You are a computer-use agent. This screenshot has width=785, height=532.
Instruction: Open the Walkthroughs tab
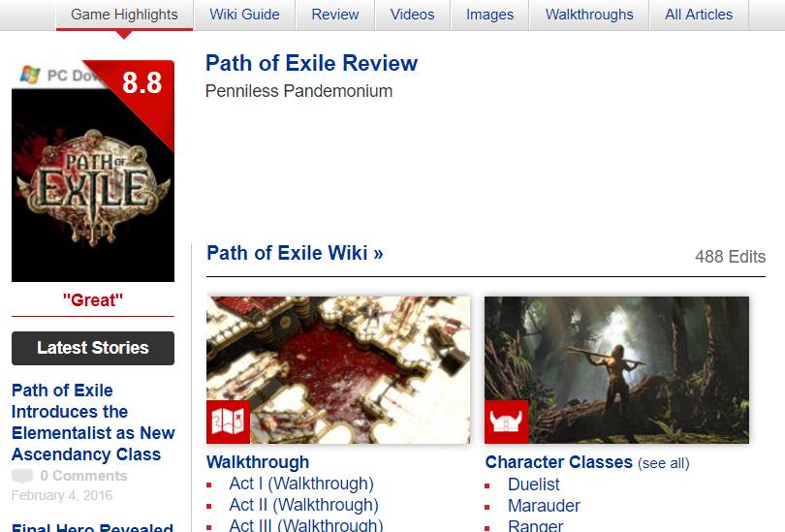click(x=589, y=15)
